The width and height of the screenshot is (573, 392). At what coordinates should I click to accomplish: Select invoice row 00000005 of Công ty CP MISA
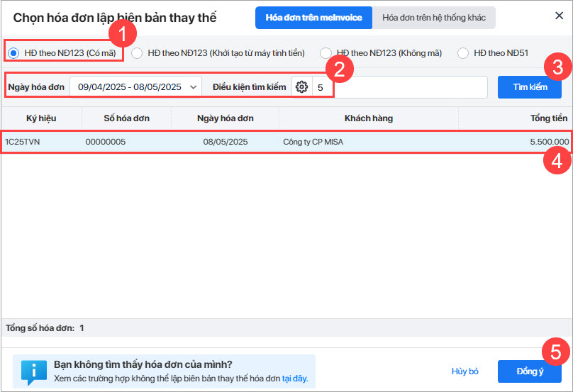(286, 142)
